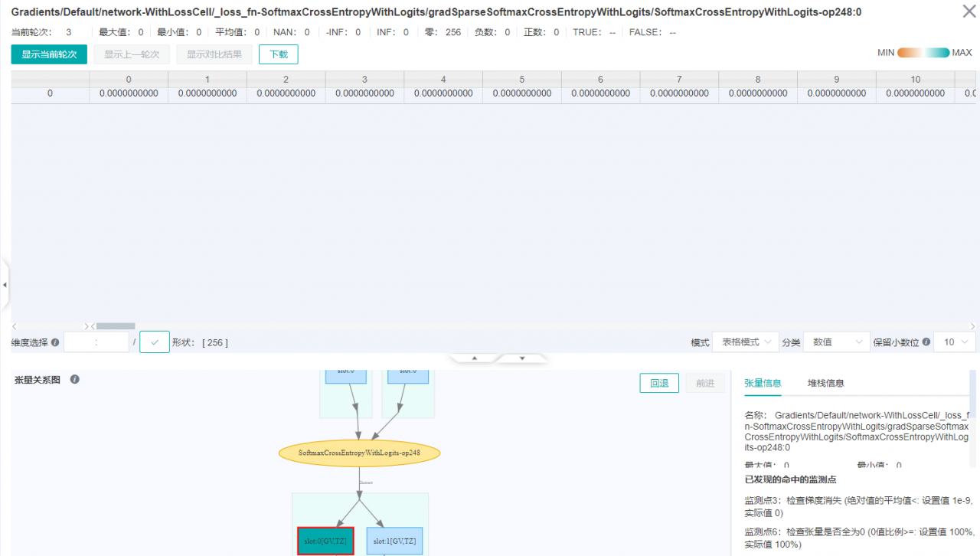Click the value cell under column 4
This screenshot has width=980, height=556.
click(443, 93)
